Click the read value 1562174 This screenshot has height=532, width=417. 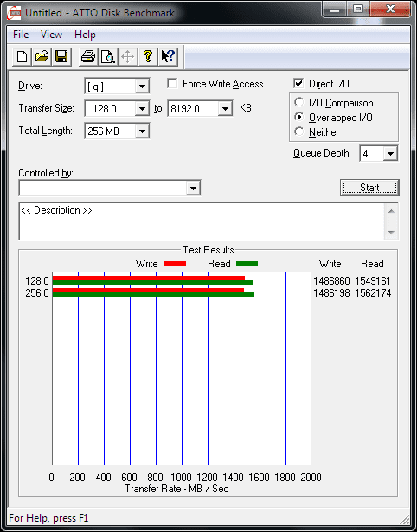coord(373,292)
